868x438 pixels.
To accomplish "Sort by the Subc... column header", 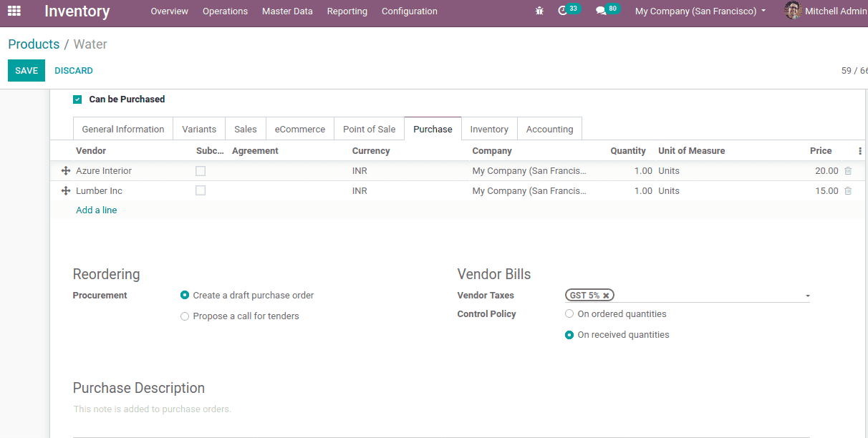I will [x=210, y=151].
